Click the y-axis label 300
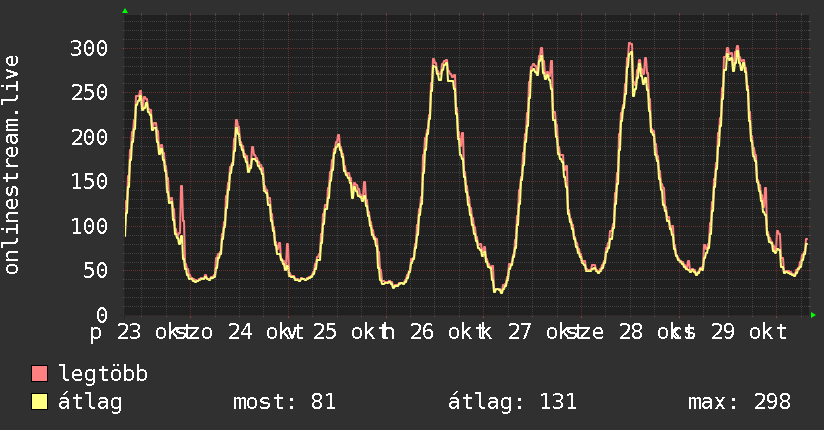This screenshot has width=824, height=430. 89,48
